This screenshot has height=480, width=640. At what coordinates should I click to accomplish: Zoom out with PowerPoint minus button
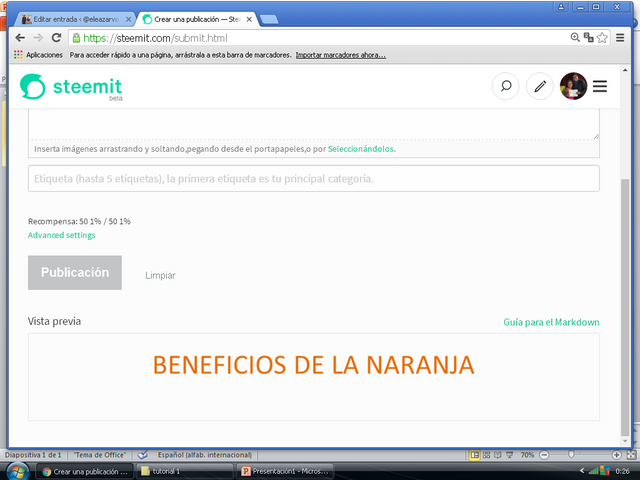[544, 455]
